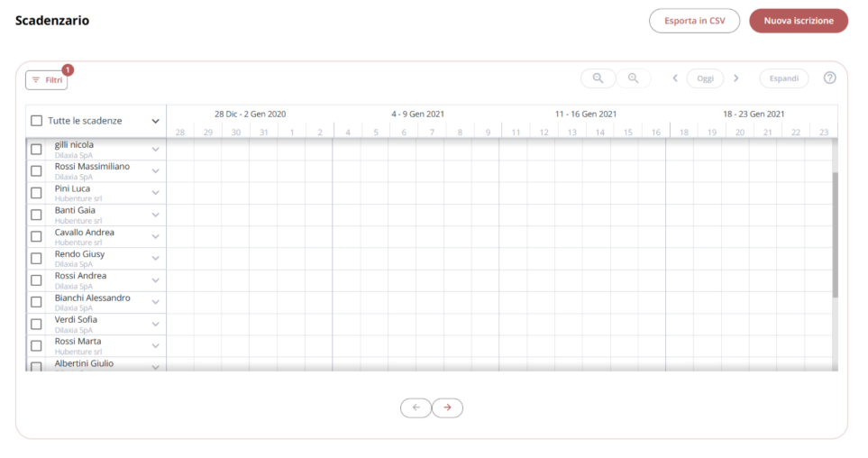Viewport: 868px width, 458px height.
Task: Select the 18 - 23 Gen 2021 week header
Action: pyautogui.click(x=754, y=114)
